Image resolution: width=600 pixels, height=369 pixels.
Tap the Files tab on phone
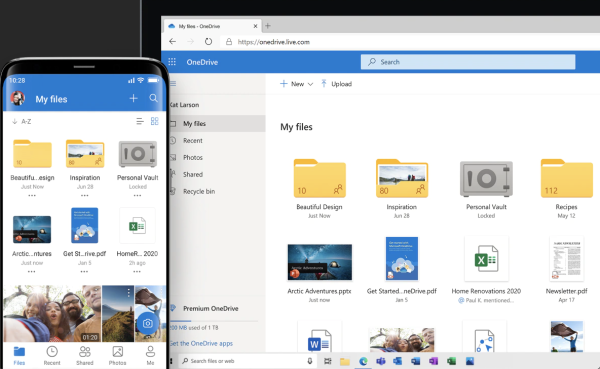click(x=19, y=356)
